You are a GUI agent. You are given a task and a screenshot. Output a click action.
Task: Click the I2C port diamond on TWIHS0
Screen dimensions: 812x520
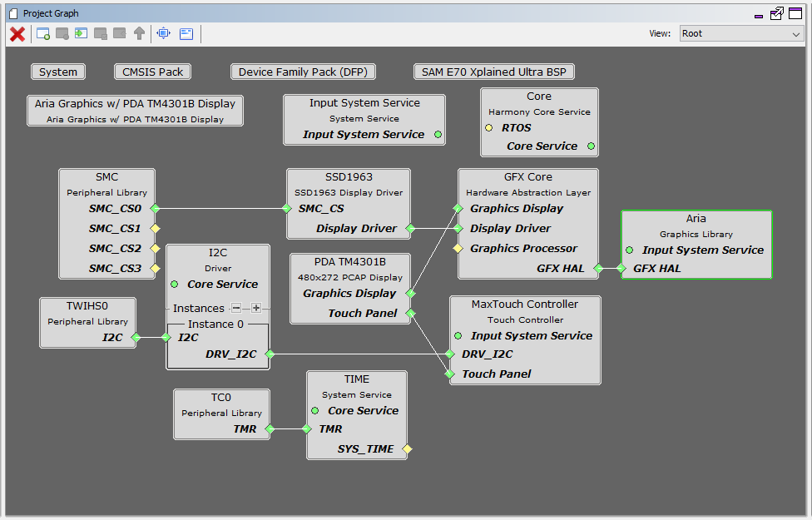(x=136, y=338)
